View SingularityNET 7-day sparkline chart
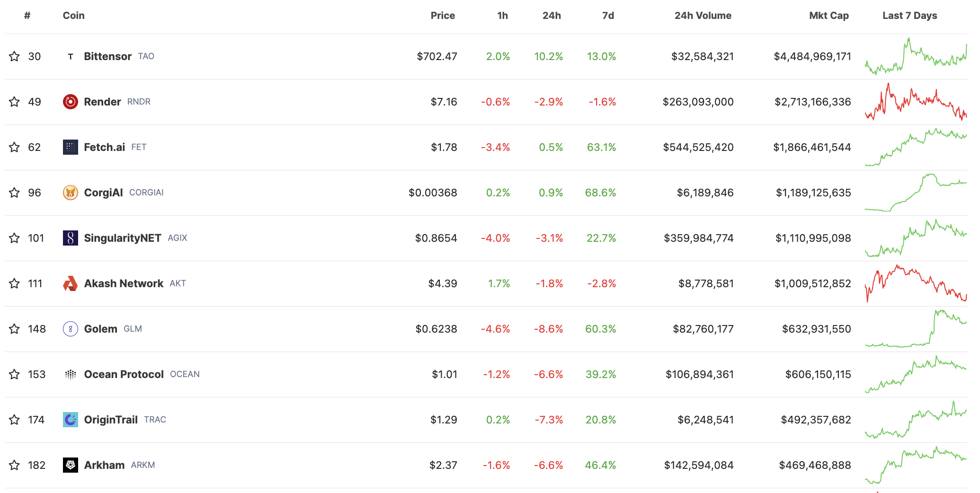 pyautogui.click(x=916, y=238)
